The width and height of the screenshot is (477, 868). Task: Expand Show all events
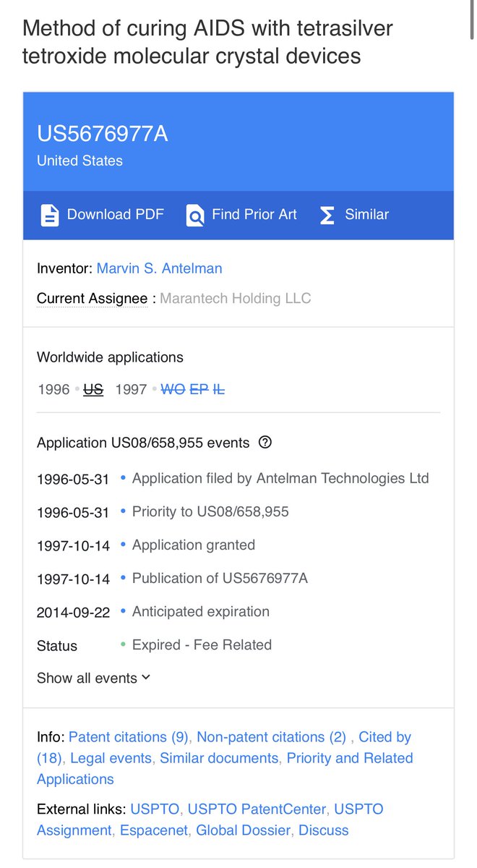point(93,678)
